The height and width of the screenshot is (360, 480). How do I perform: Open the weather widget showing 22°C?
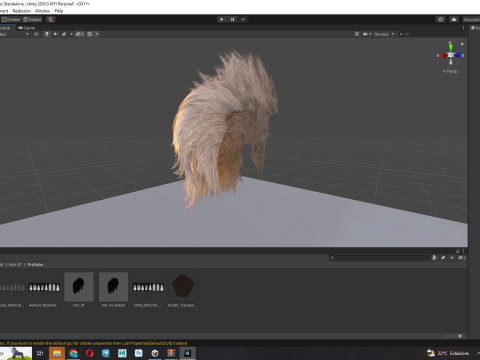click(448, 353)
